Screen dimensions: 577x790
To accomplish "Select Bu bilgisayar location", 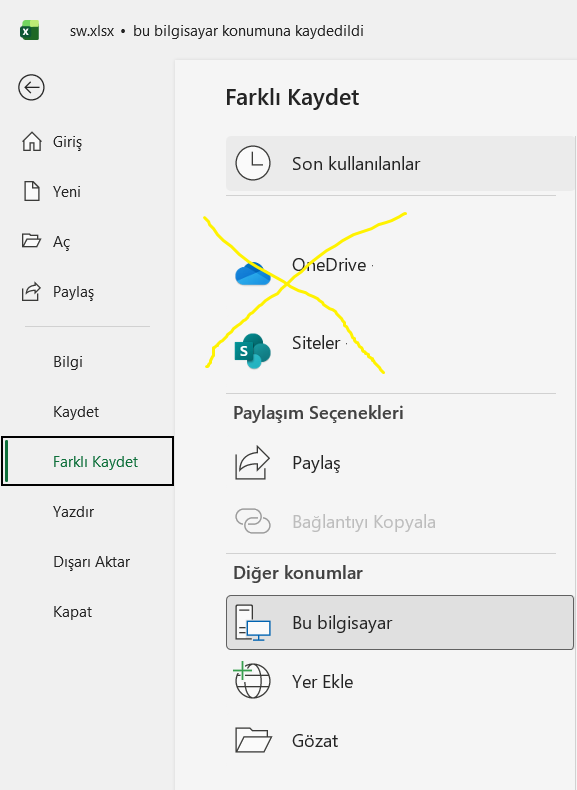I will [400, 623].
